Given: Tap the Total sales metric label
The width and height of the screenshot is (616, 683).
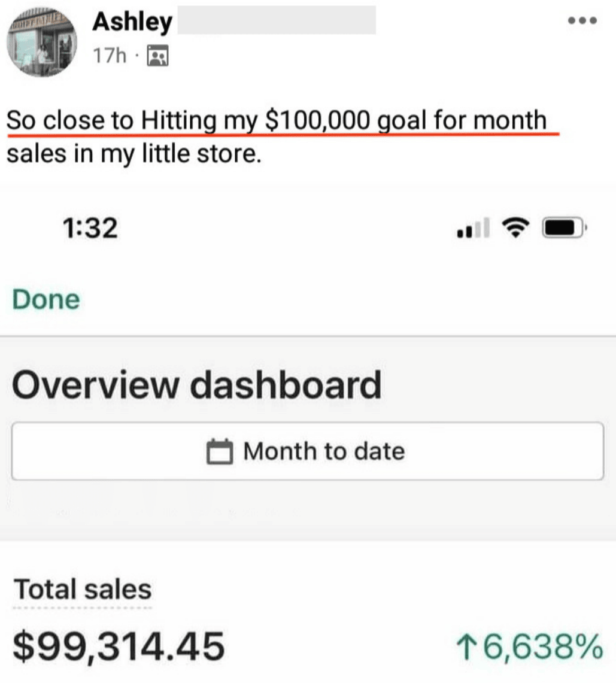Looking at the screenshot, I should pyautogui.click(x=83, y=590).
